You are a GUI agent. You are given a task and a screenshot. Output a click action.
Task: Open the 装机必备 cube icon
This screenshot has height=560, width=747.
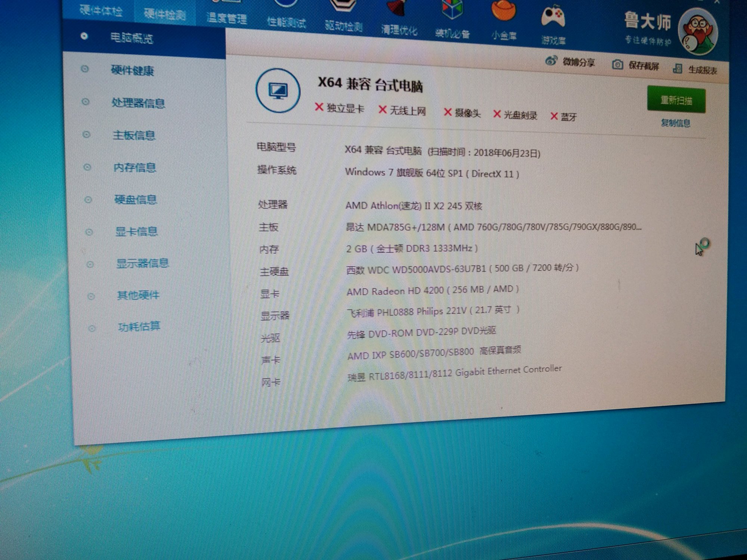452,9
